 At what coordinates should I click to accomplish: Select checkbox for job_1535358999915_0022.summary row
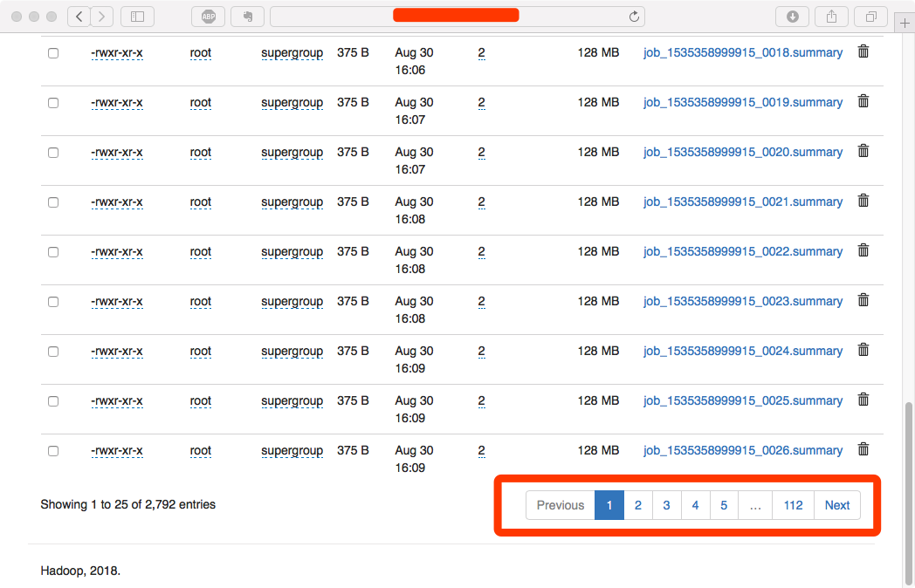pos(53,252)
